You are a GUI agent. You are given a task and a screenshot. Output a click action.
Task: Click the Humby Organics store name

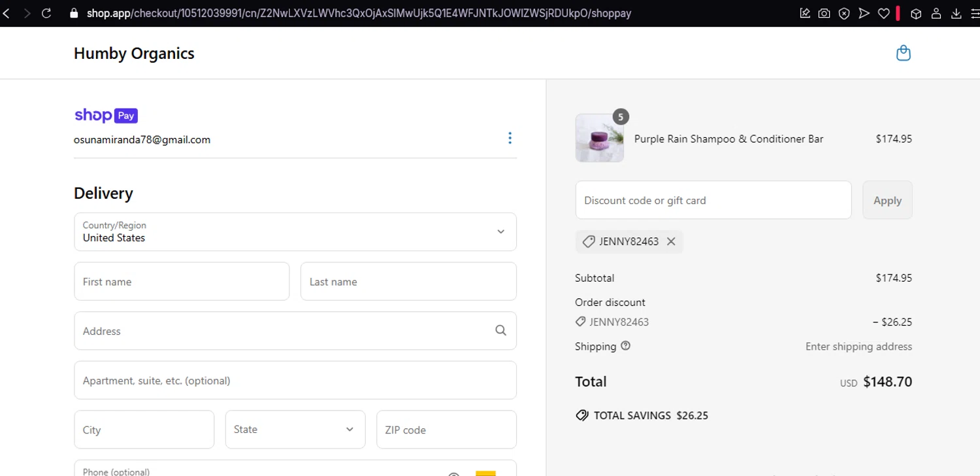pos(134,54)
